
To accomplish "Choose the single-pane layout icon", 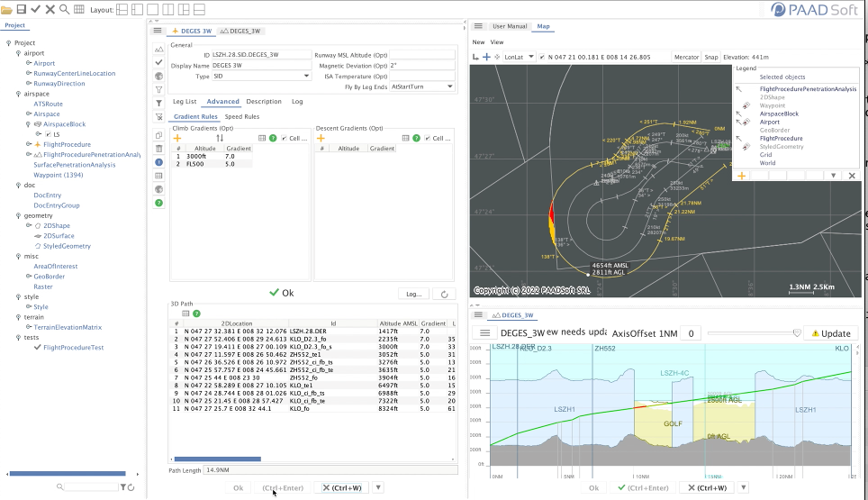I will pyautogui.click(x=153, y=9).
